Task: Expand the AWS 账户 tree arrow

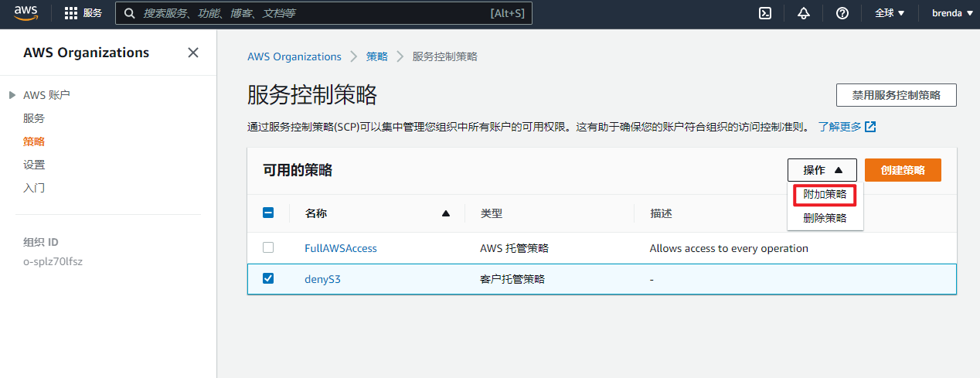Action: click(12, 95)
